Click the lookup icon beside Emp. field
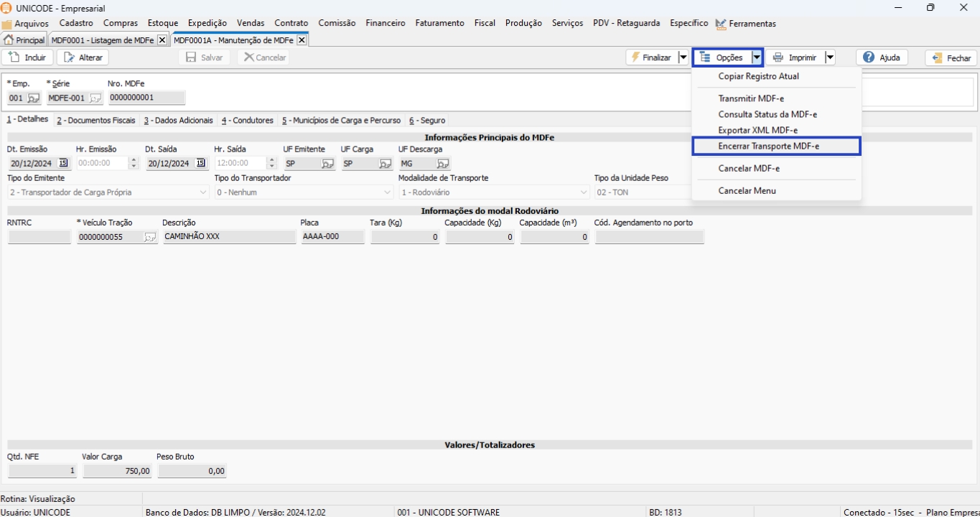Screen dimensions: 980x517 (34, 98)
